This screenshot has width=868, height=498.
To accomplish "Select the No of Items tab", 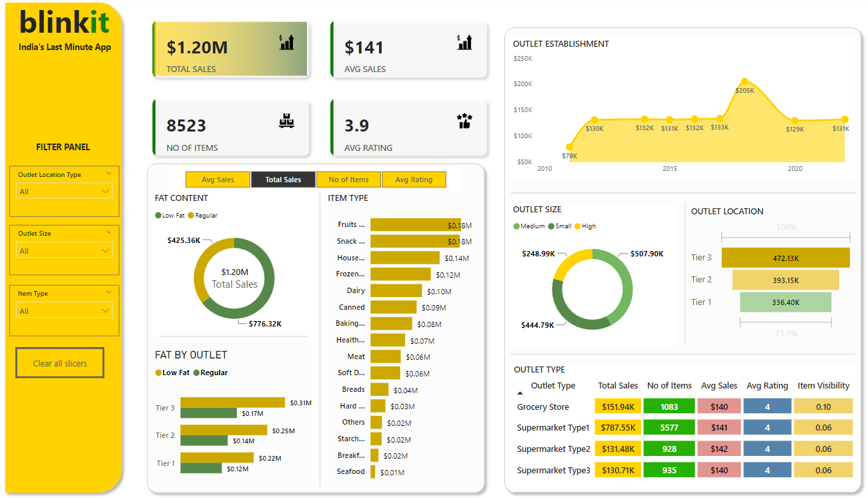I will tap(348, 179).
